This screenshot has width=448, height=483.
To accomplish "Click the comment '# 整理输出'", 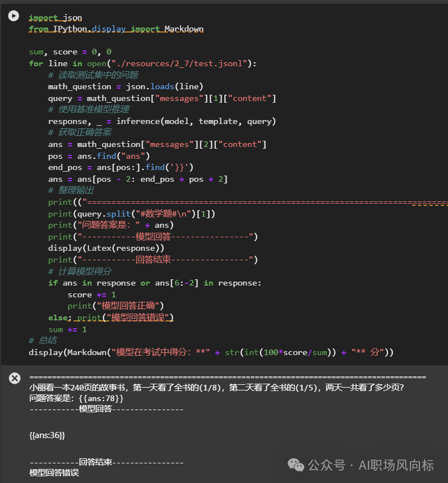I will click(71, 190).
